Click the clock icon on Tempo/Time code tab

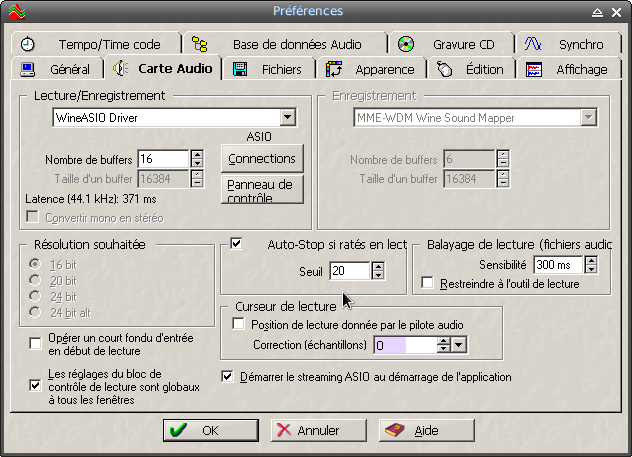pyautogui.click(x=28, y=44)
